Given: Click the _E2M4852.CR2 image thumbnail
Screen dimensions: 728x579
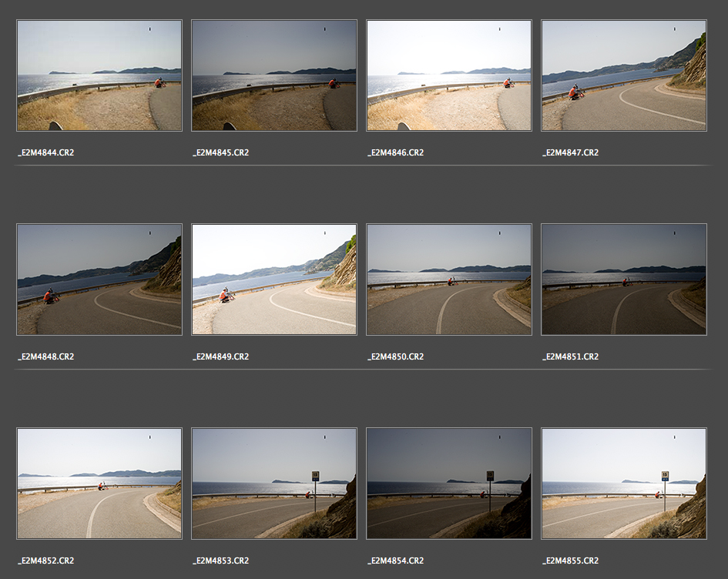Looking at the screenshot, I should tap(99, 484).
